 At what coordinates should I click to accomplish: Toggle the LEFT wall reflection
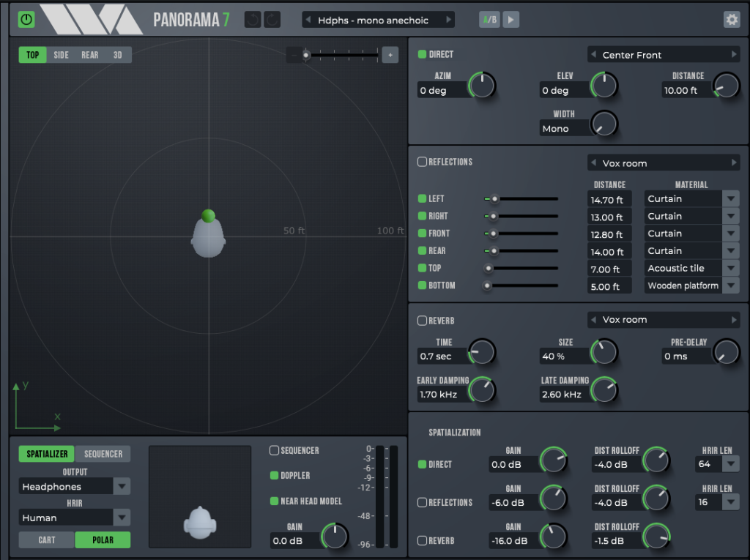(x=422, y=198)
